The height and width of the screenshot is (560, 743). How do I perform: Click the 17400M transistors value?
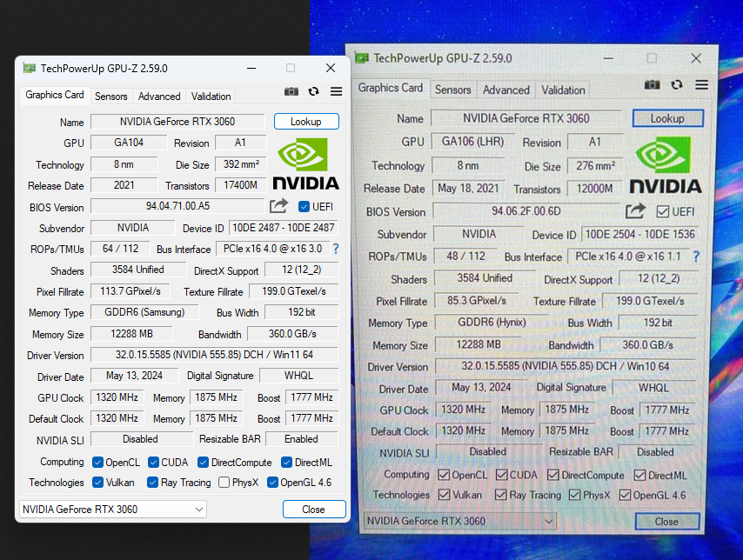coord(241,184)
